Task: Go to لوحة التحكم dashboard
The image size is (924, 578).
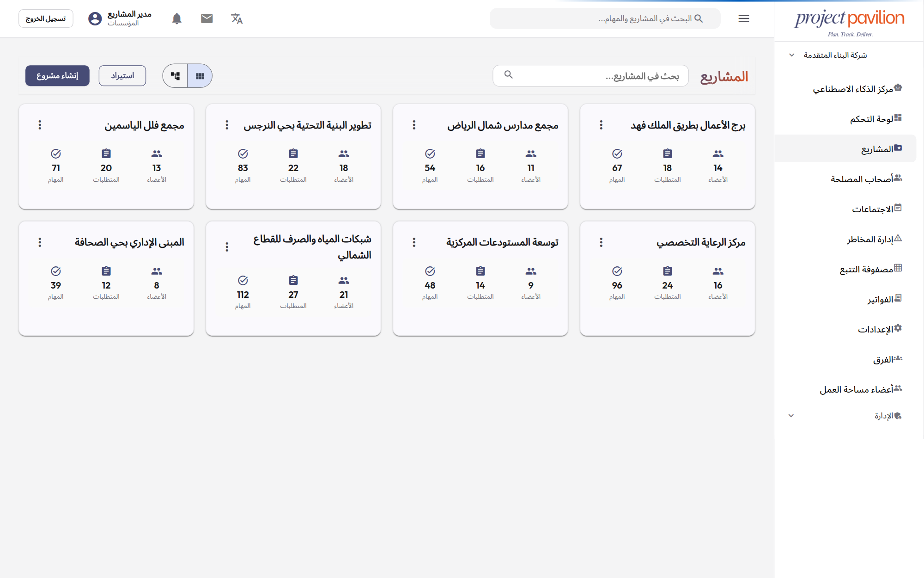Action: coord(845,119)
